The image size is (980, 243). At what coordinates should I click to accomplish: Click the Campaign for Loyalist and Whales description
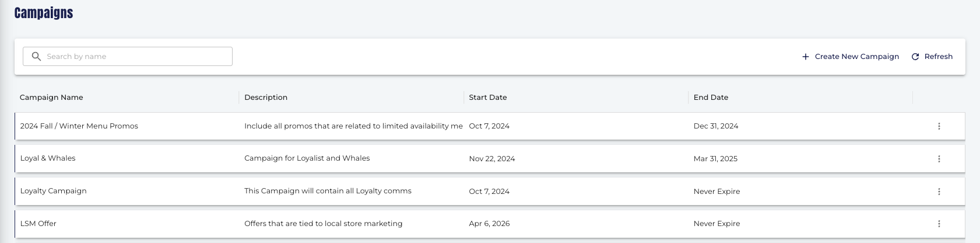pos(307,158)
